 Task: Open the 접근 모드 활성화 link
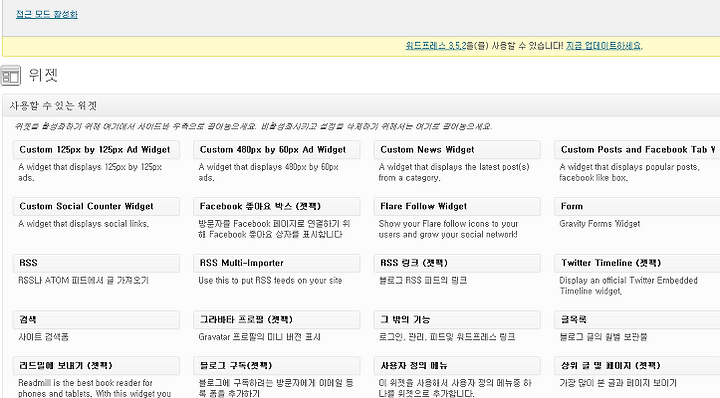point(47,14)
